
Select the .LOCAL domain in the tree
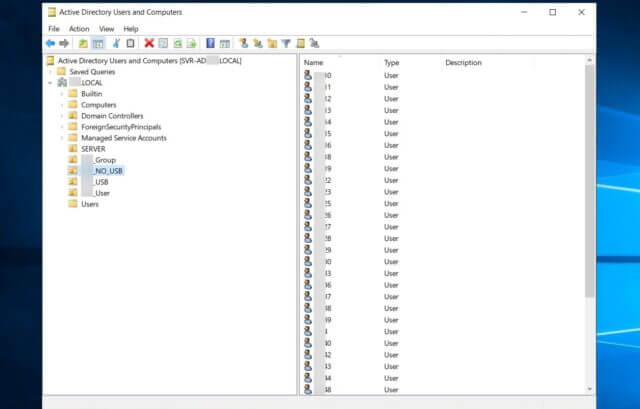click(86, 83)
